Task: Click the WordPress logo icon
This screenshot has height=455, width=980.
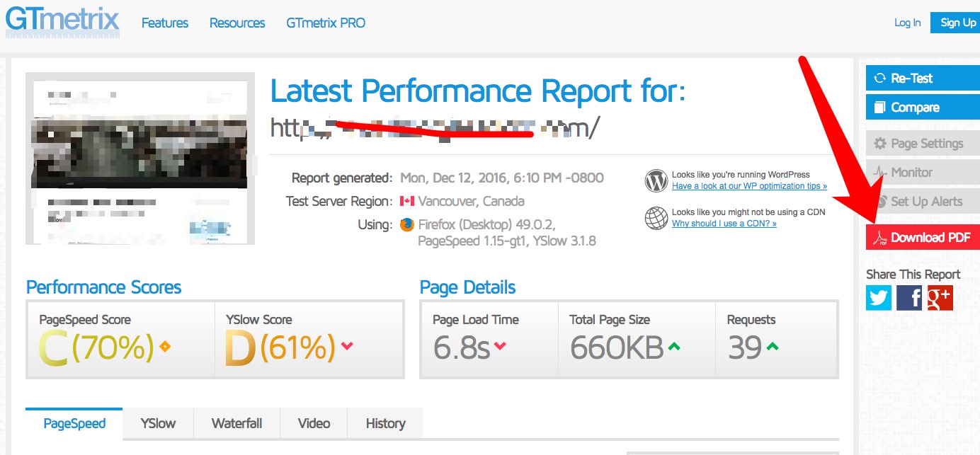Action: pyautogui.click(x=656, y=180)
